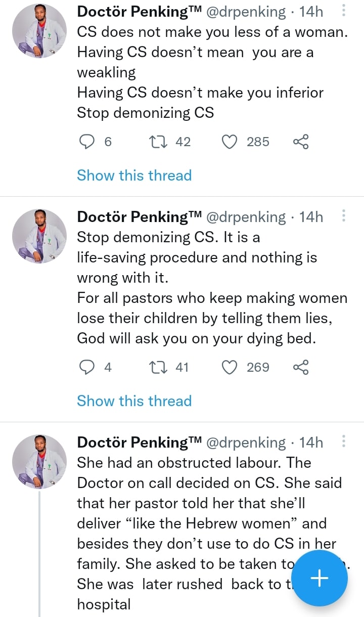
Task: Reply to the "less of a woman" tweet
Action: tap(88, 142)
